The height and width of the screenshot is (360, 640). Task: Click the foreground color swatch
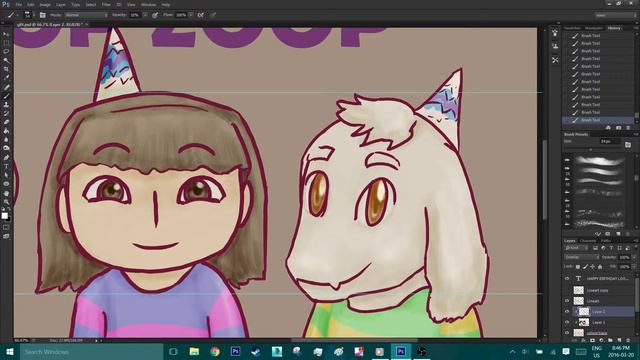click(4, 216)
